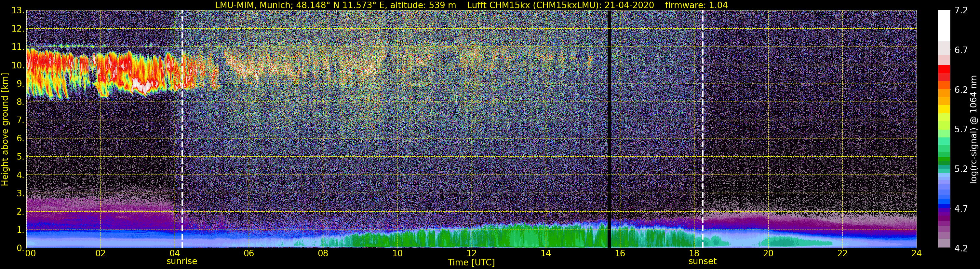
Task: Click the 5.2 value on the colorbar
Action: click(x=961, y=169)
